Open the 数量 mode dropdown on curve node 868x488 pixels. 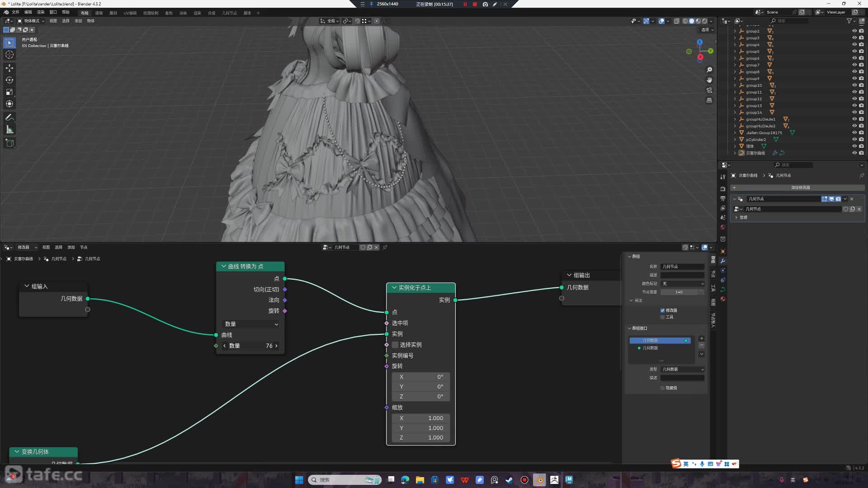click(251, 324)
